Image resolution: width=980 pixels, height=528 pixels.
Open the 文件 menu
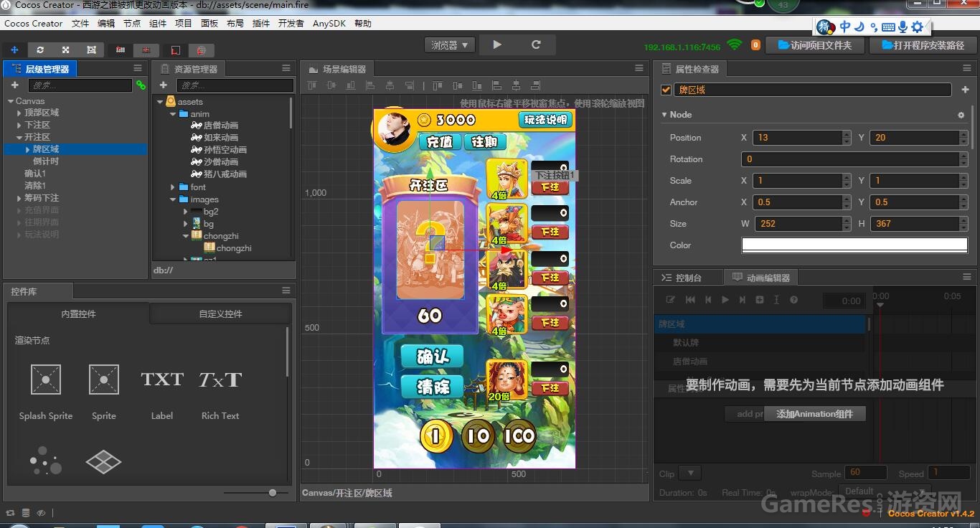click(x=80, y=23)
